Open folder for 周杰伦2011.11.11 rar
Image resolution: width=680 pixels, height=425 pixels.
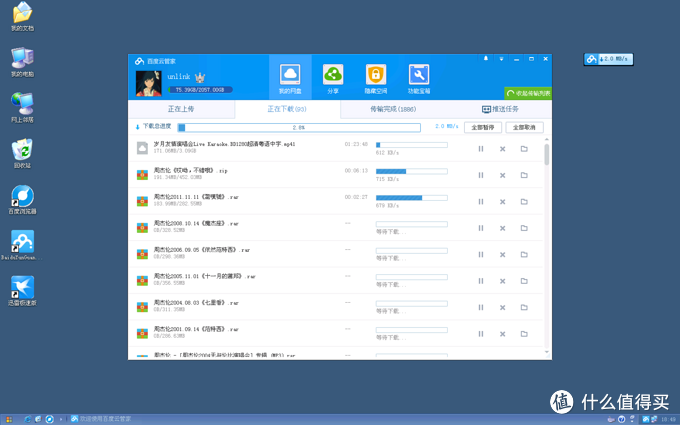524,202
